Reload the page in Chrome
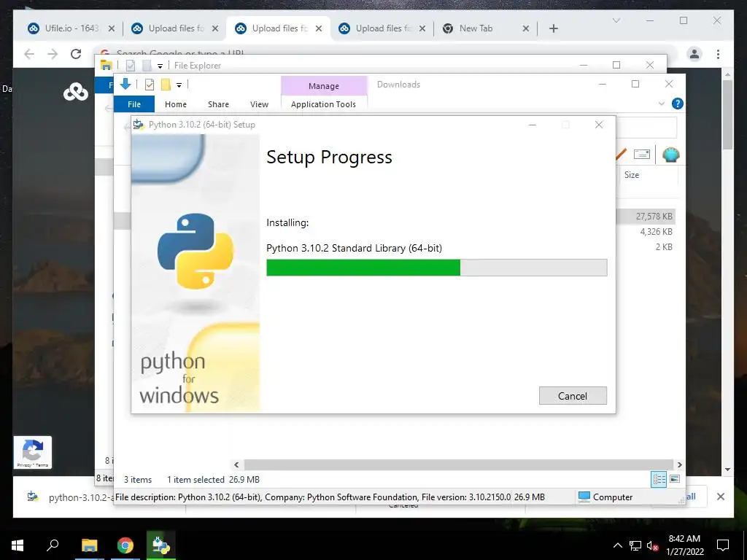Viewport: 747px width, 560px height. click(x=76, y=54)
